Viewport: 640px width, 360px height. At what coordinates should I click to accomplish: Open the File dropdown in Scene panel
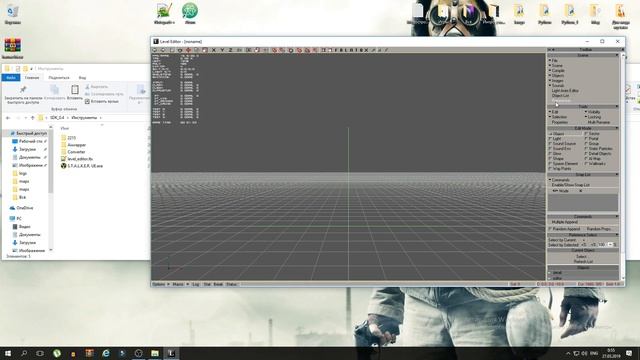click(553, 60)
